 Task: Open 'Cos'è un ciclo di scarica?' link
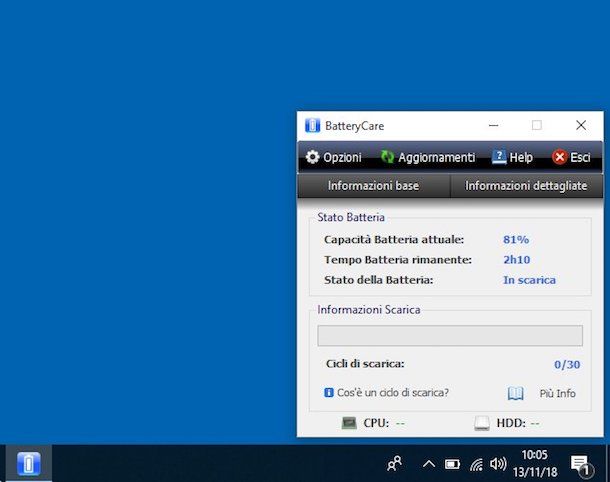tap(393, 393)
